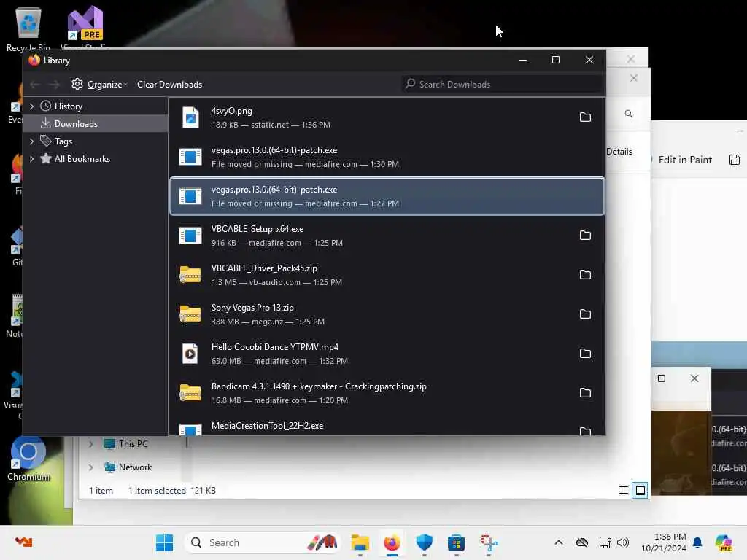Open taskbar clock showing 1:36 PM
The image size is (747, 560).
click(x=663, y=542)
